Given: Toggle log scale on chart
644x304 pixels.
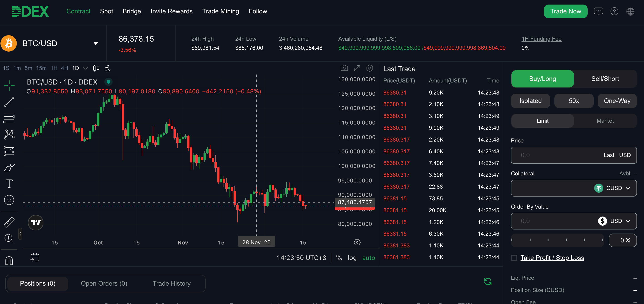Looking at the screenshot, I should 352,258.
